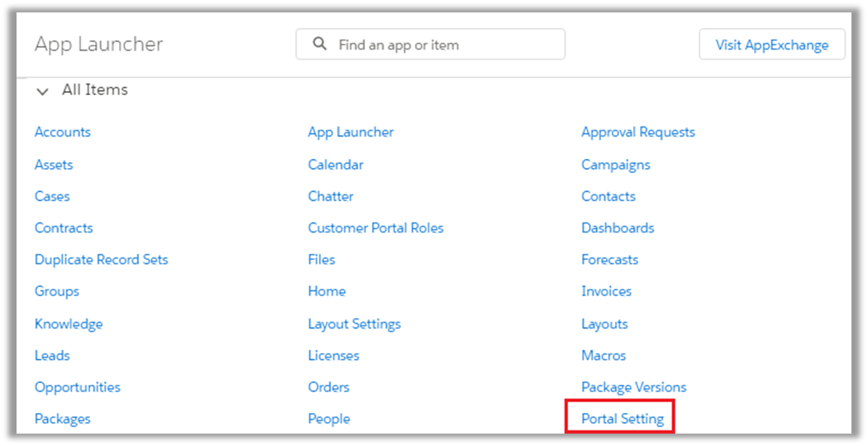Screen dimensions: 868x446
Task: Open the Portal Setting link
Action: click(622, 419)
